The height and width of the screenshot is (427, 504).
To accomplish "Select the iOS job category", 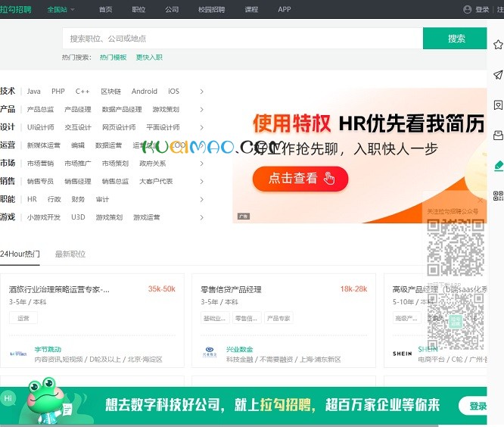I will 173,92.
